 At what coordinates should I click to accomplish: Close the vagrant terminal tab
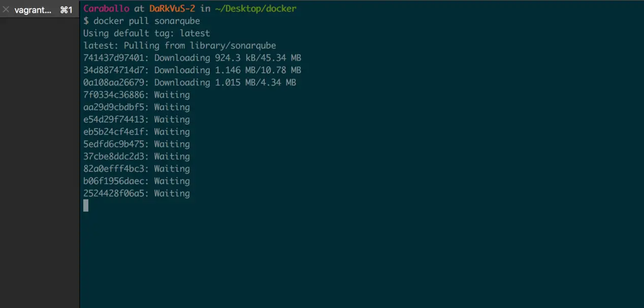click(6, 10)
